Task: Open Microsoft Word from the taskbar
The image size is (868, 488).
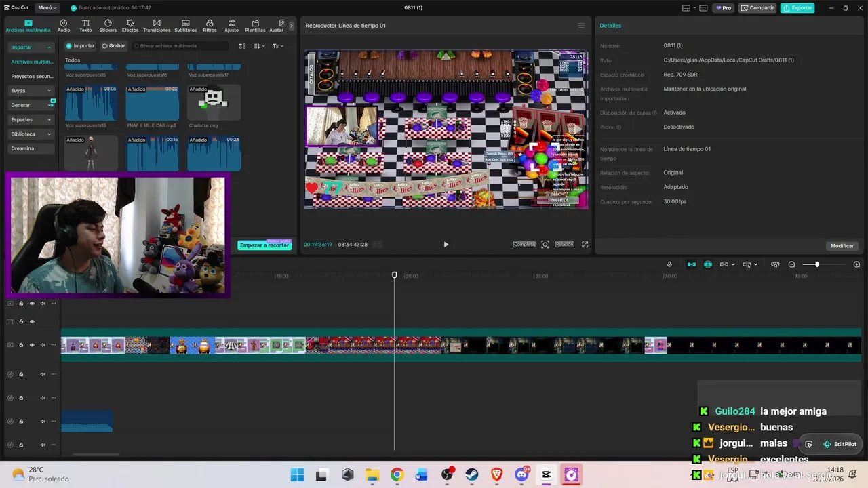Action: pyautogui.click(x=422, y=474)
